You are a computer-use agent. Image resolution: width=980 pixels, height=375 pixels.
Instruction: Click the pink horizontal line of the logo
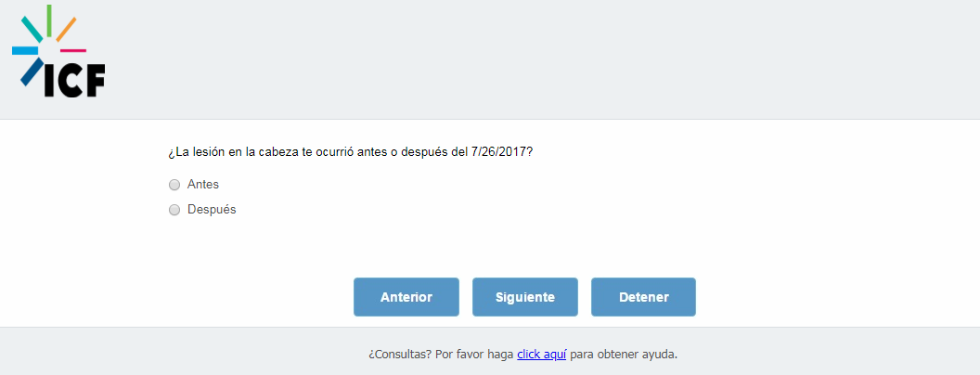pyautogui.click(x=73, y=50)
